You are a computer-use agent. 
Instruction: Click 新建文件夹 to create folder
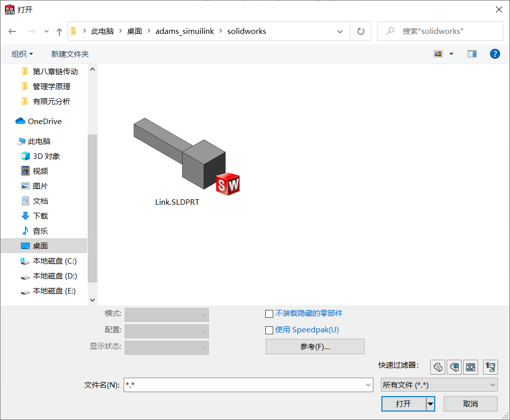pyautogui.click(x=70, y=53)
